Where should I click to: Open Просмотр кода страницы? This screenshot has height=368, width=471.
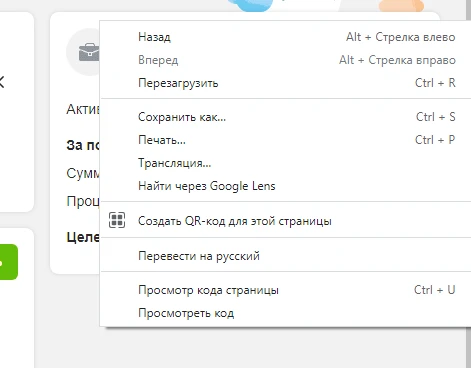click(x=286, y=290)
